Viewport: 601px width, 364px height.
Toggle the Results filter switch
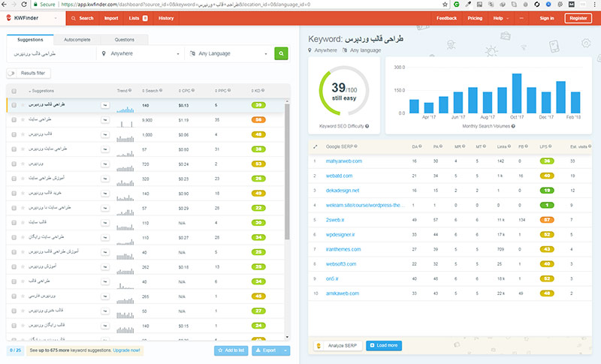pos(14,73)
